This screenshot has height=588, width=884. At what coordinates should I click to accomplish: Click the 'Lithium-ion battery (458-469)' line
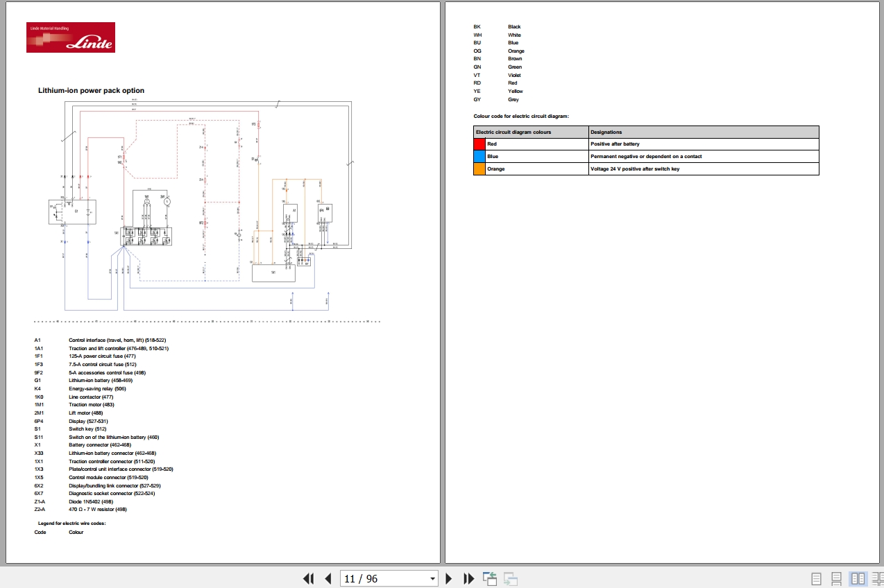pos(101,381)
